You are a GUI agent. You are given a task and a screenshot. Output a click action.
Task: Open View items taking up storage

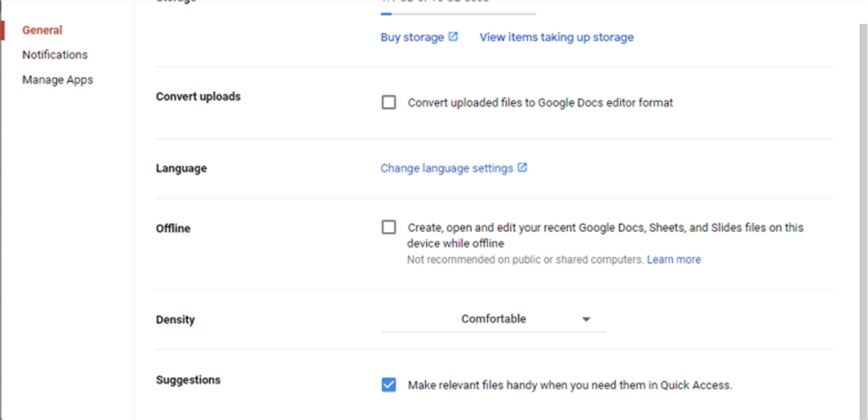tap(556, 37)
